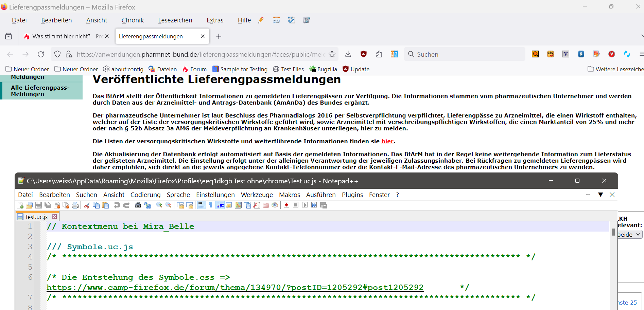Open the Sprache menu in Notepad++
This screenshot has width=644, height=310.
178,195
